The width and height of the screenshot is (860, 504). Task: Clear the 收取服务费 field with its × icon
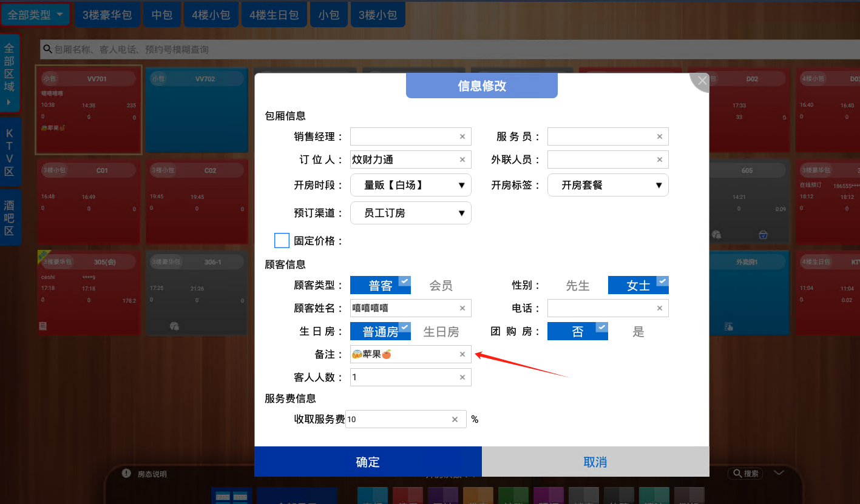click(x=455, y=419)
